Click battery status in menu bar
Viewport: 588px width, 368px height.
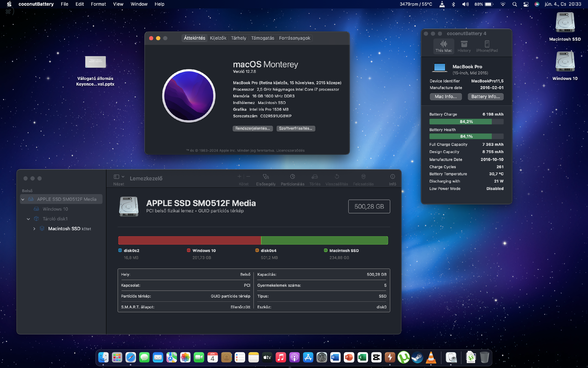point(484,4)
